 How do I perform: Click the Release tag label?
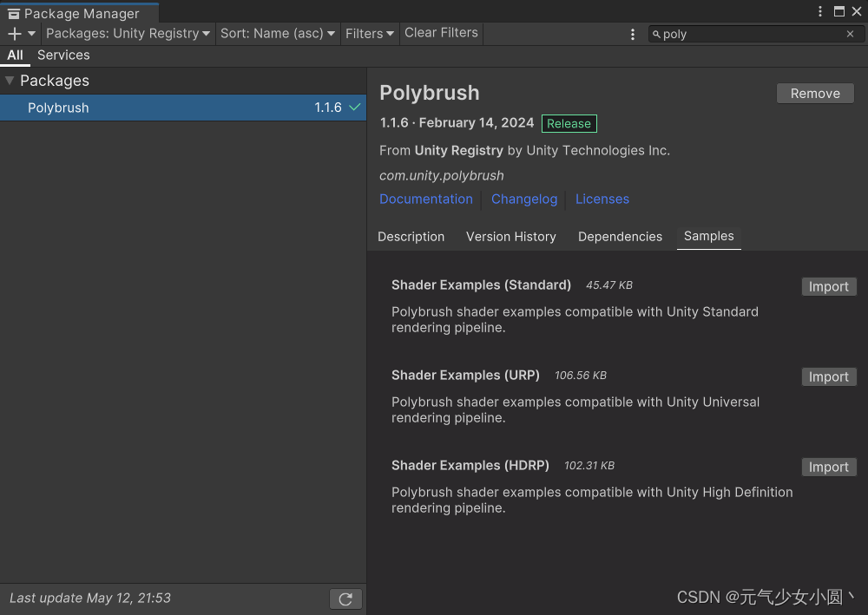(x=569, y=124)
